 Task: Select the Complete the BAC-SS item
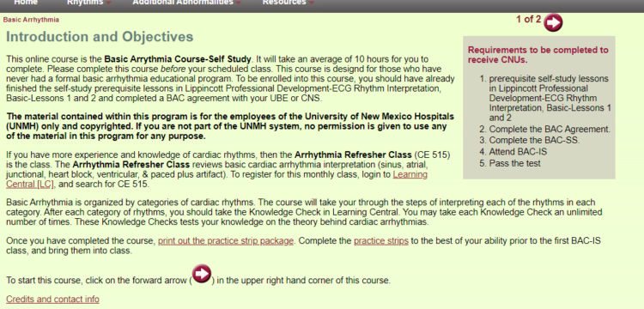(x=534, y=141)
